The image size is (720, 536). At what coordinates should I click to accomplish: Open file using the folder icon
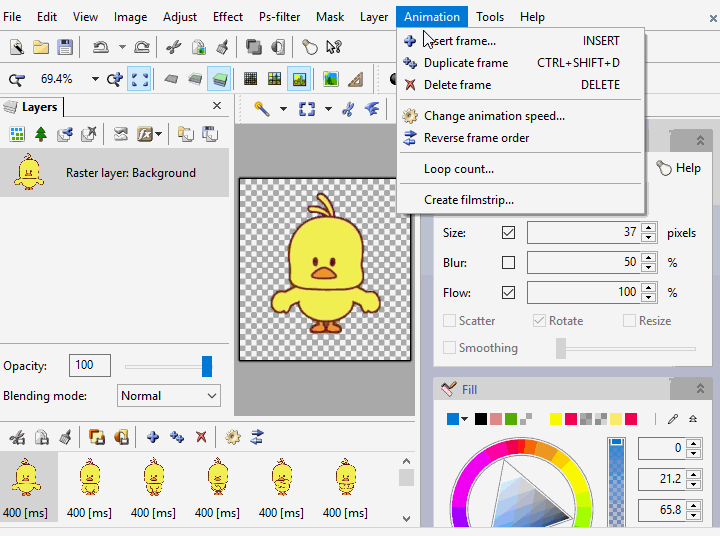tap(41, 47)
